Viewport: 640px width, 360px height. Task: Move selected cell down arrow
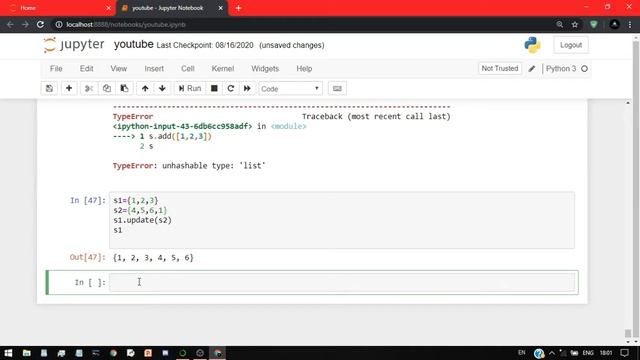[162, 89]
